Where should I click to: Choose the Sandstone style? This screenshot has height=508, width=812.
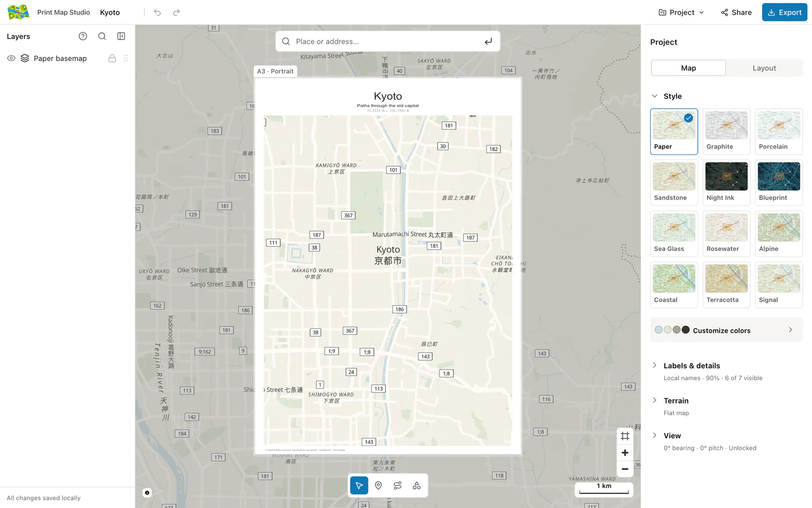674,182
